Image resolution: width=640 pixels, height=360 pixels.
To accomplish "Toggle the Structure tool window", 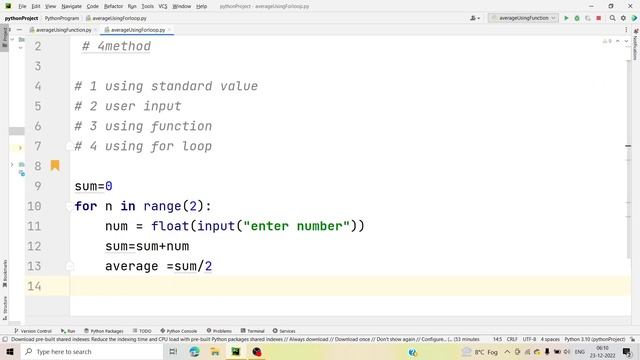I will pyautogui.click(x=4, y=307).
